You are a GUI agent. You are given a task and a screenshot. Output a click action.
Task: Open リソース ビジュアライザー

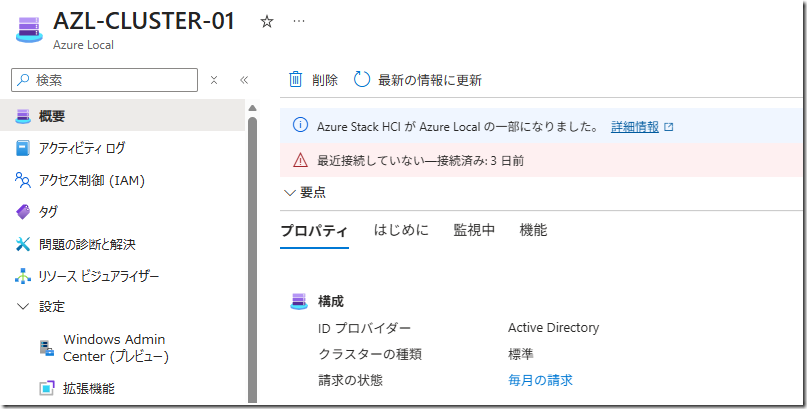click(98, 276)
